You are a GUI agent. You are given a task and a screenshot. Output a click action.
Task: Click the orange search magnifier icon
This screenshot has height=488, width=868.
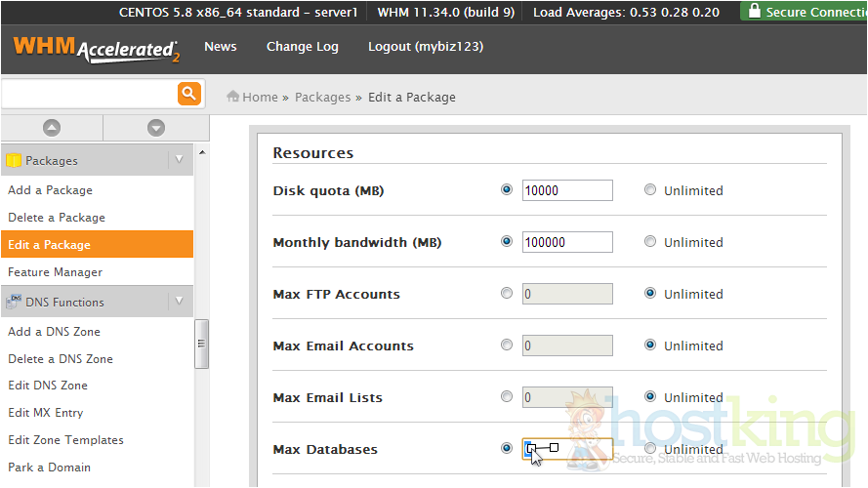click(x=188, y=94)
